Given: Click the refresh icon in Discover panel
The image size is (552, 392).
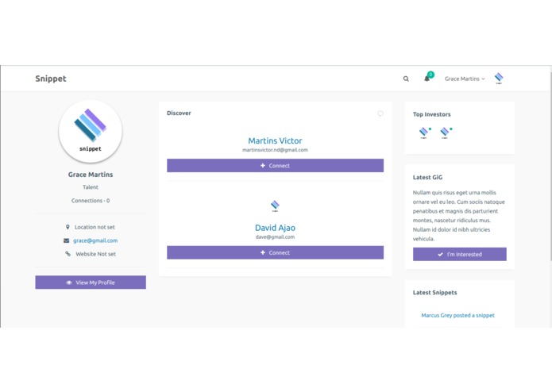Looking at the screenshot, I should click(380, 113).
